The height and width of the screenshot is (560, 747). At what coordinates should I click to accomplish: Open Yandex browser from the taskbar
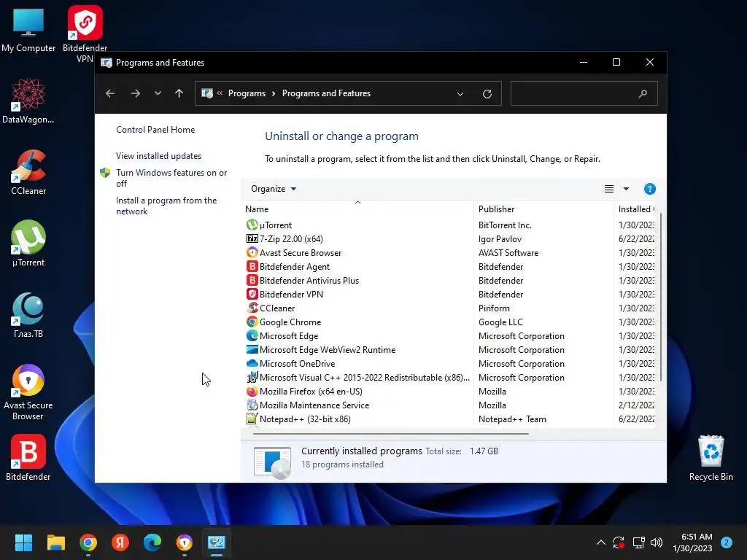click(120, 542)
